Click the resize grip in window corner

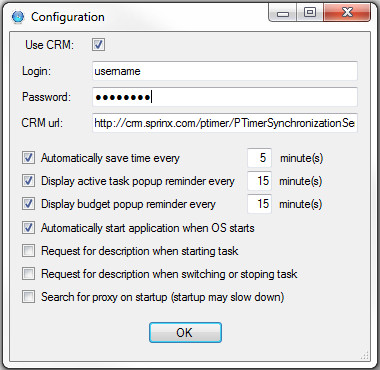(365, 355)
